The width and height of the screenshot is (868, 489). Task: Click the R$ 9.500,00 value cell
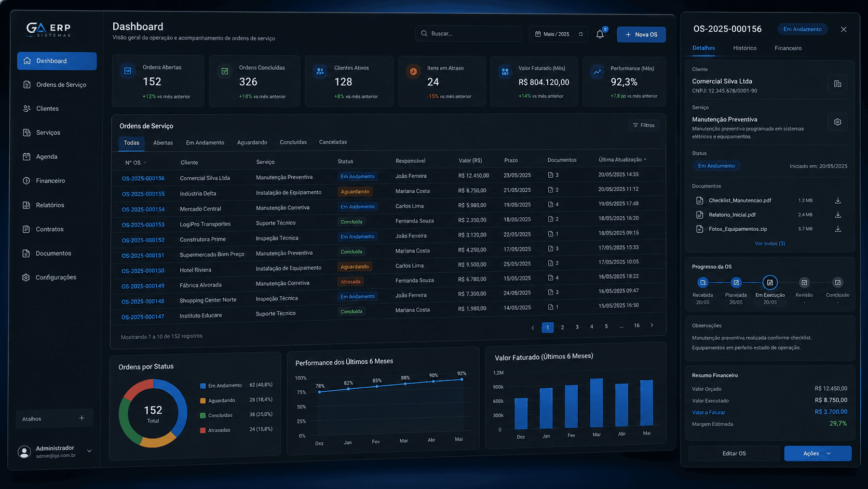tap(472, 265)
